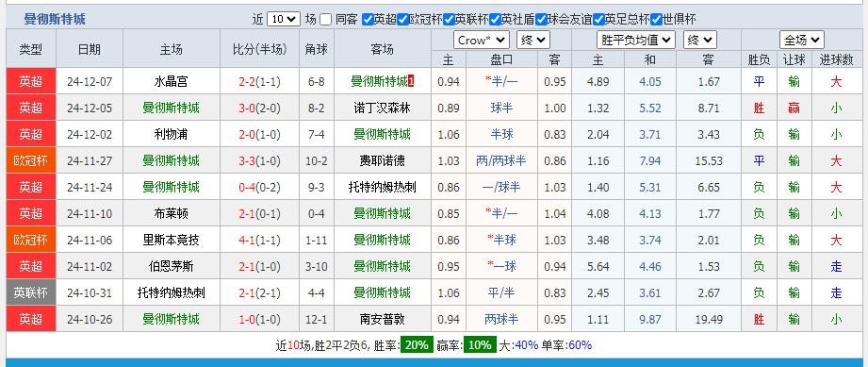Open home team 里斯本竞技 link
Image resolution: width=868 pixels, height=367 pixels.
171,240
